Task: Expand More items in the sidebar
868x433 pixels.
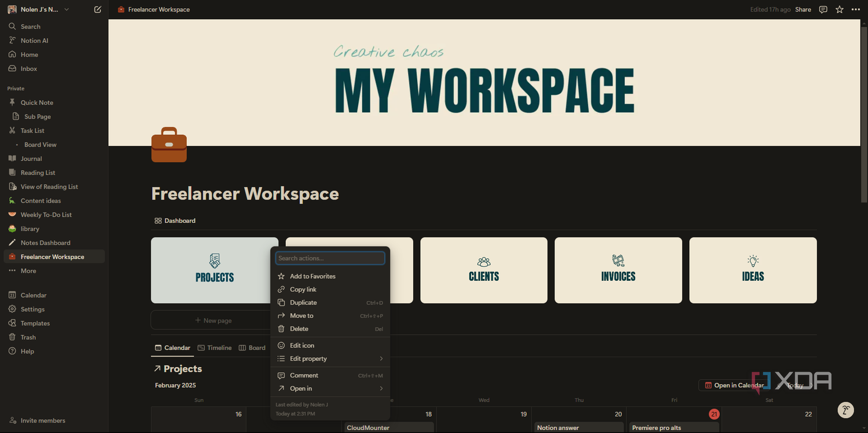Action: point(54,271)
